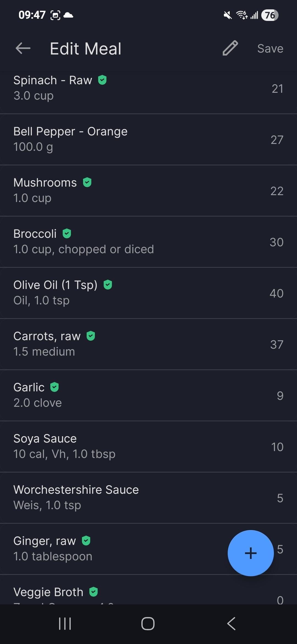Select the Worchestershire Sauce item
This screenshot has width=297, height=644.
[110, 498]
